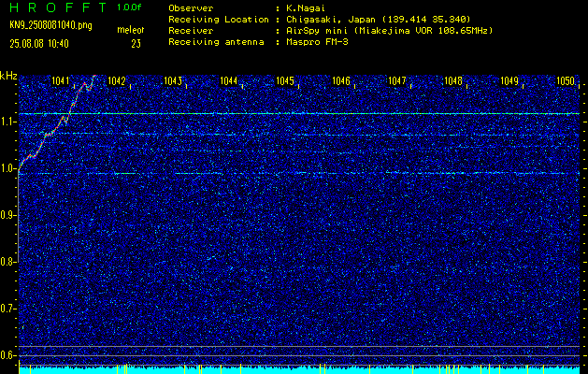
Task: Click the meteor count value 23
Action: [x=136, y=44]
